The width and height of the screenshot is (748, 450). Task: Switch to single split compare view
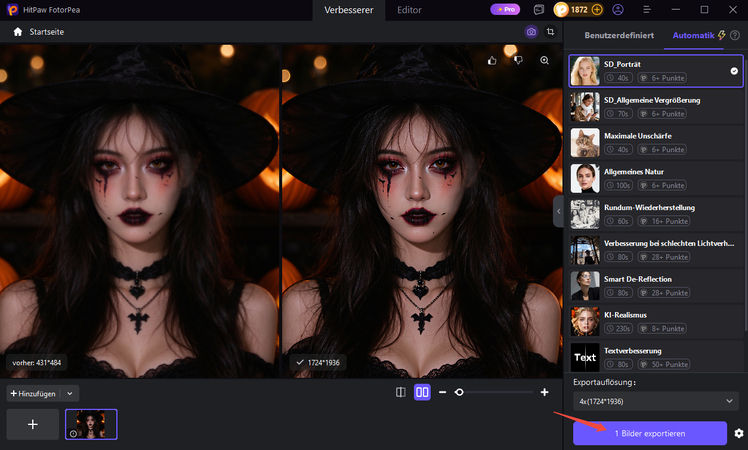(401, 392)
